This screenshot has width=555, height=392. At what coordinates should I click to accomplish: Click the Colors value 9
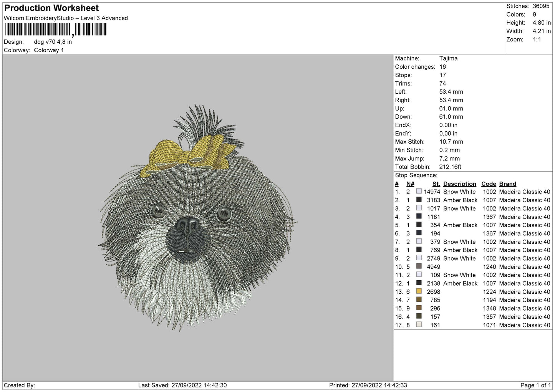[534, 15]
